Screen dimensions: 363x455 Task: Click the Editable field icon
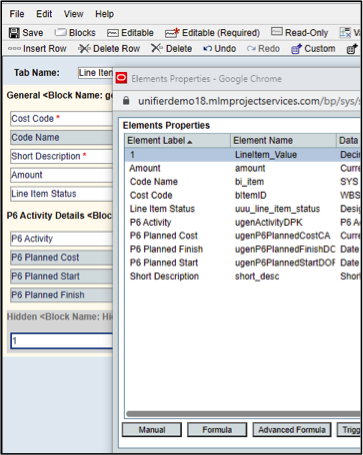pyautogui.click(x=113, y=33)
